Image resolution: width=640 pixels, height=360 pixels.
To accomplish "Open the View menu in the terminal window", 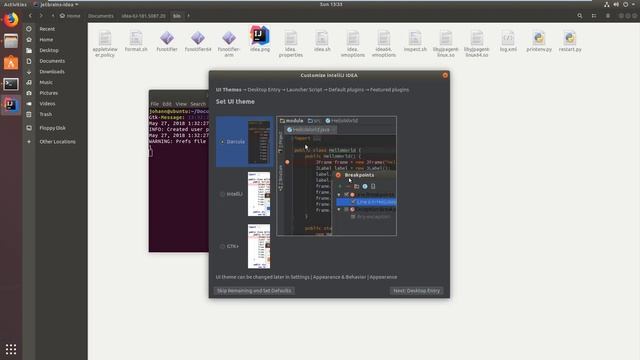I will (181, 104).
